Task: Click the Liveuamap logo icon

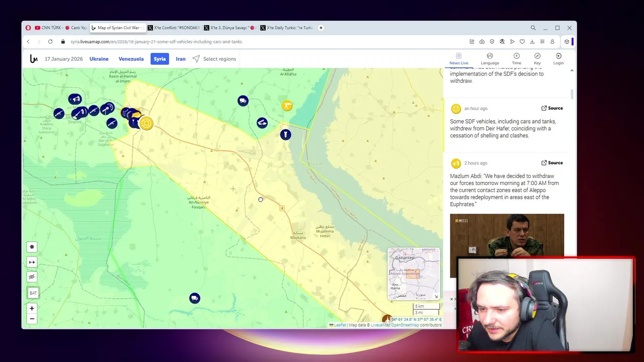Action: pos(34,59)
